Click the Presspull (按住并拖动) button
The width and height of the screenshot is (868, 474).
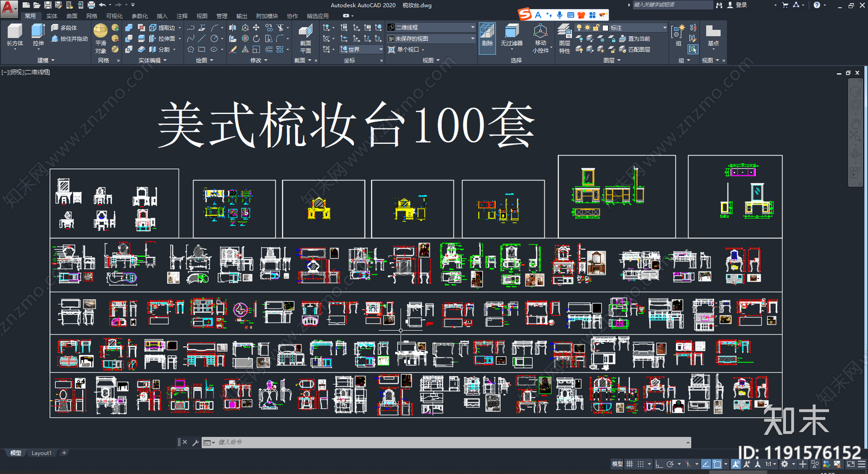69,39
